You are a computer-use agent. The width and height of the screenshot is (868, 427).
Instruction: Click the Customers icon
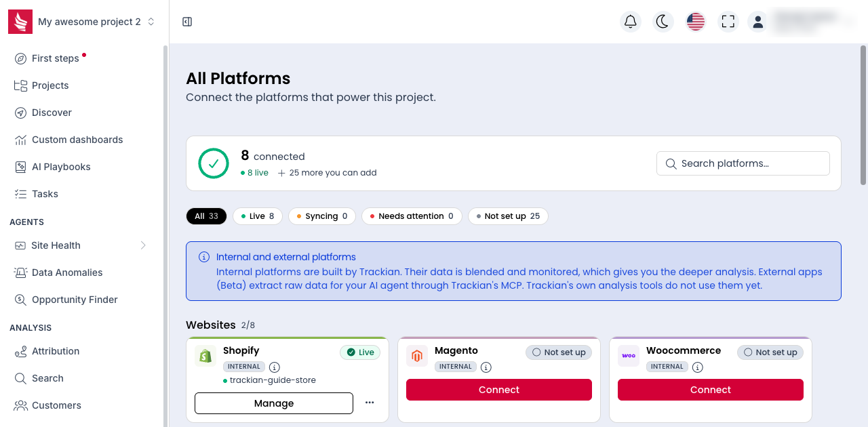click(x=20, y=405)
